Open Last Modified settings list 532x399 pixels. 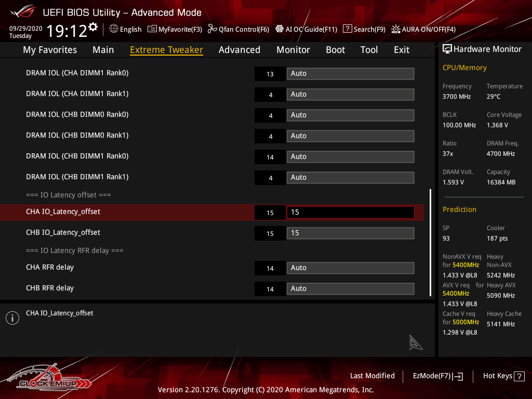click(x=372, y=376)
